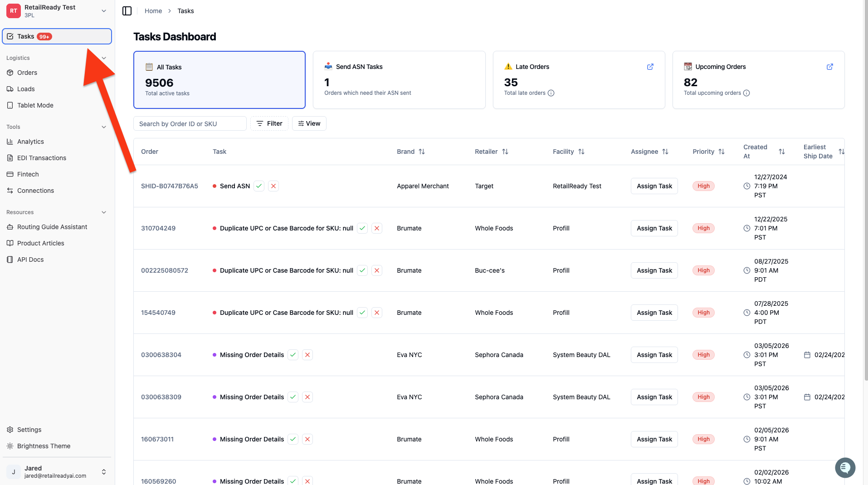
Task: Collapse the Logistics section
Action: (104, 58)
